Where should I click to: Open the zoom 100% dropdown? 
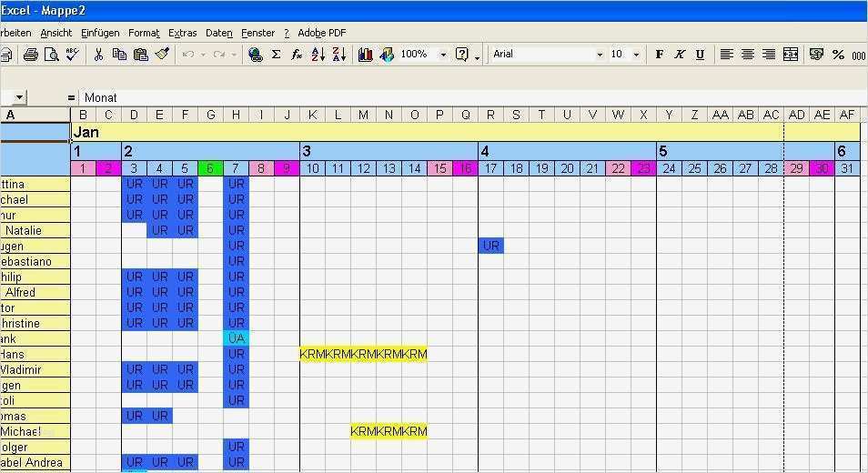(x=443, y=55)
